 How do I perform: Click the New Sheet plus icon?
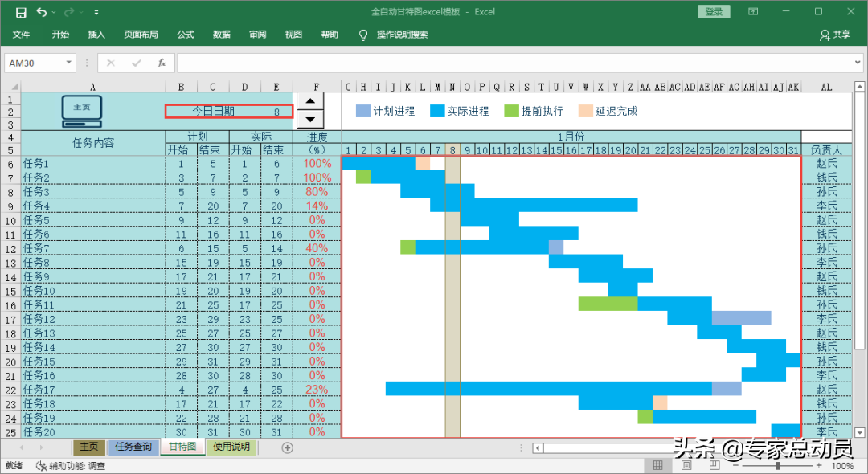[287, 448]
